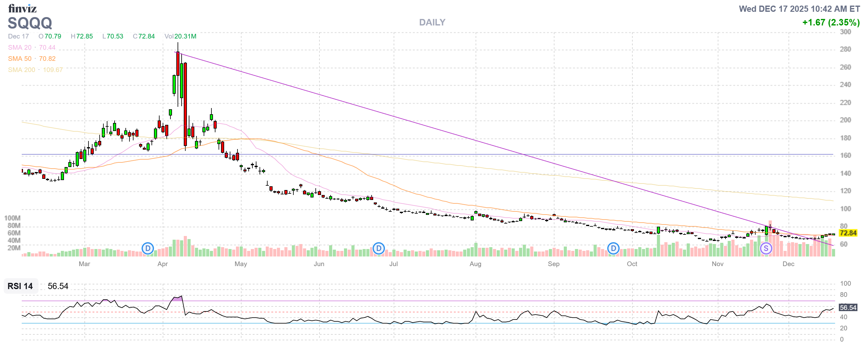Select the SMA 200 legend label
868x349 pixels.
point(21,70)
